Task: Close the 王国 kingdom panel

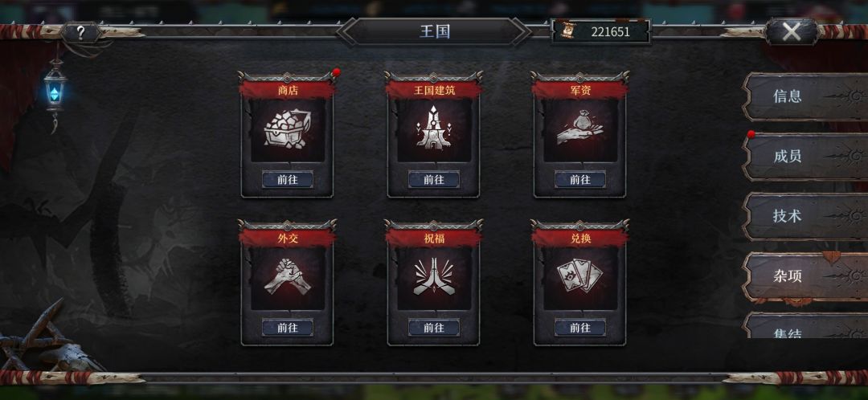Action: (792, 31)
